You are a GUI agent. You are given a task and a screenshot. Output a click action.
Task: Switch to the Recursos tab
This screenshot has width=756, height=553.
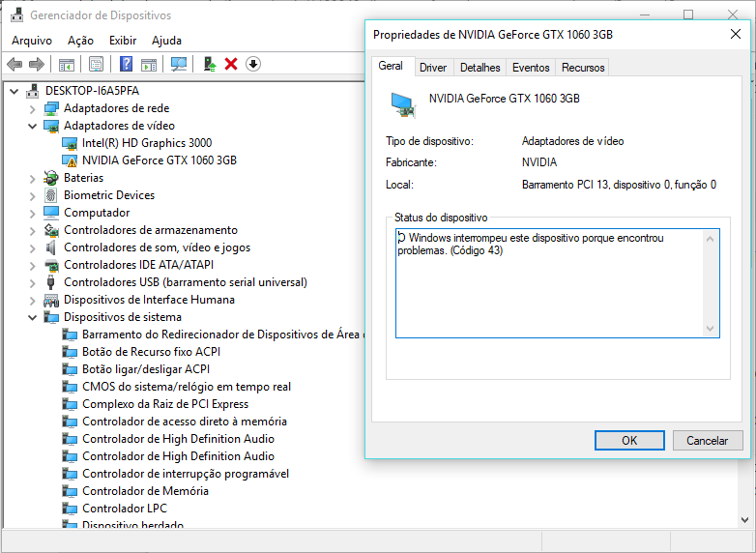(x=583, y=68)
